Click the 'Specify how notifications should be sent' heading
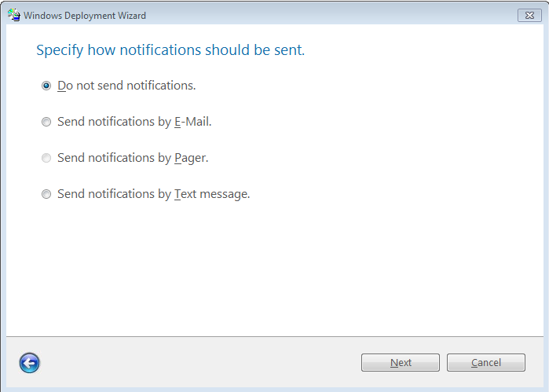The height and width of the screenshot is (392, 549). pyautogui.click(x=170, y=50)
